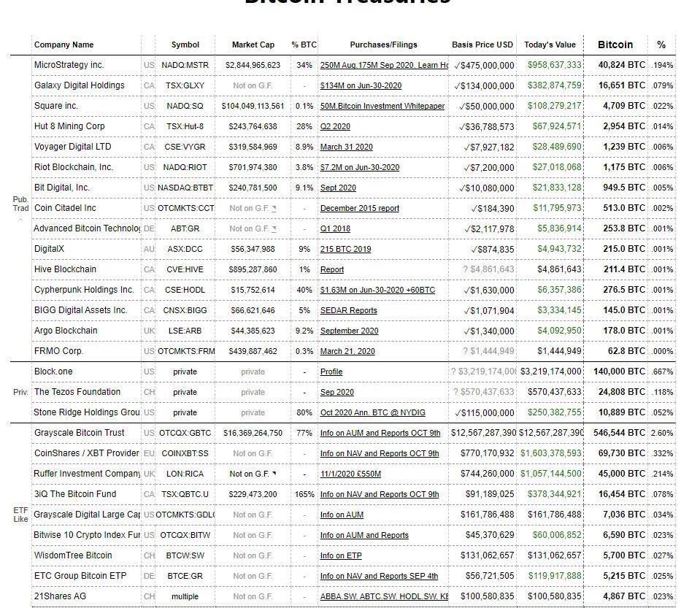Viewport: 700px width, 608px height.
Task: Follow the "Q1 2018" filing link
Action: [x=335, y=229]
